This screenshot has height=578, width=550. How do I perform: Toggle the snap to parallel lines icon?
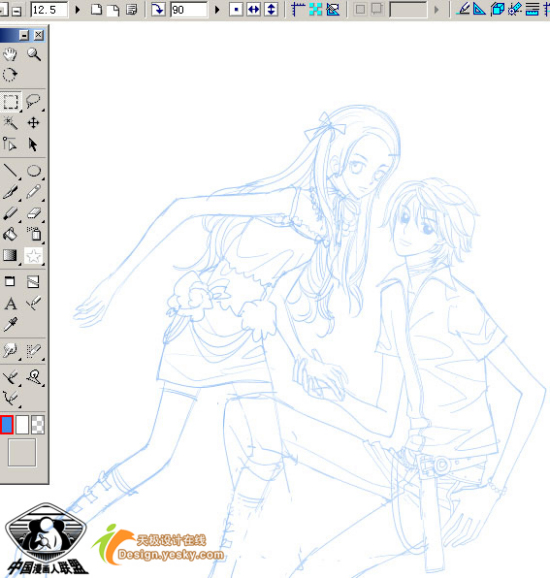click(532, 9)
